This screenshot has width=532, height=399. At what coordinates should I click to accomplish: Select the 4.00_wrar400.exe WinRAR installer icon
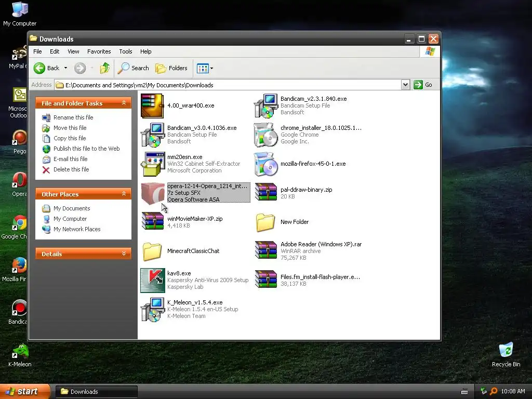[152, 106]
